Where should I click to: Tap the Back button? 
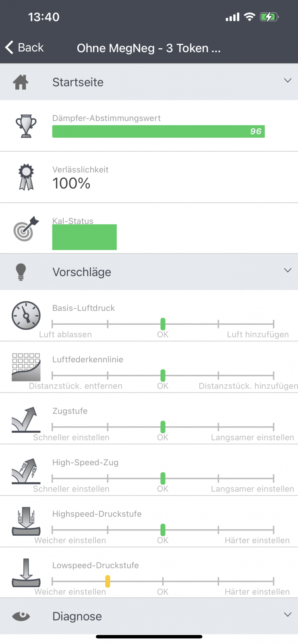pyautogui.click(x=24, y=47)
